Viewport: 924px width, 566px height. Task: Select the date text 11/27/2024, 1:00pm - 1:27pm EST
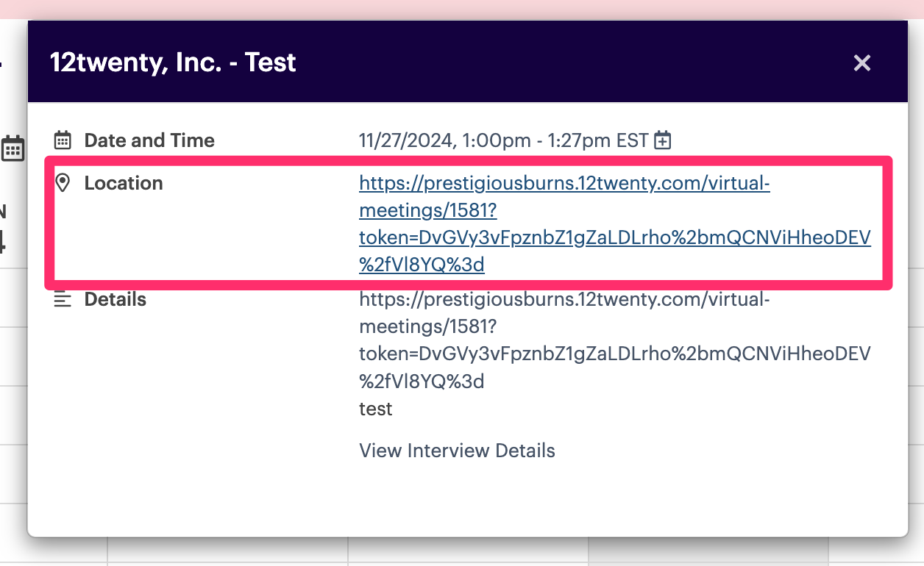[504, 140]
